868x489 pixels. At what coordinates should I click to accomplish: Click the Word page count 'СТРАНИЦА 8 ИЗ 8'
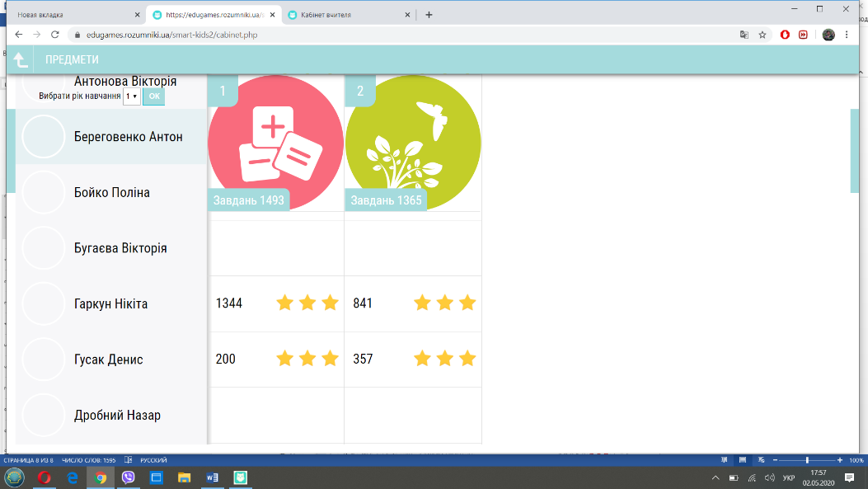point(28,460)
